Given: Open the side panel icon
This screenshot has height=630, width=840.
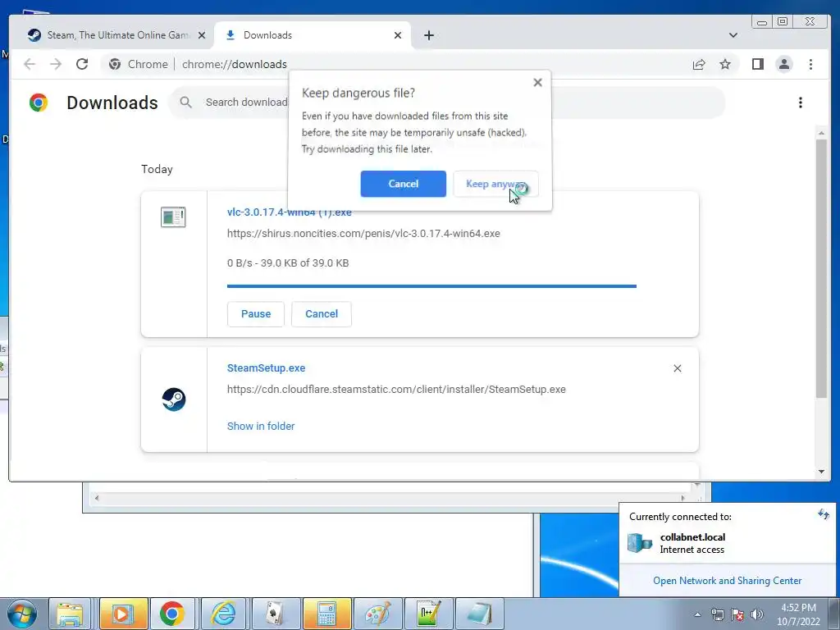Looking at the screenshot, I should tap(757, 64).
